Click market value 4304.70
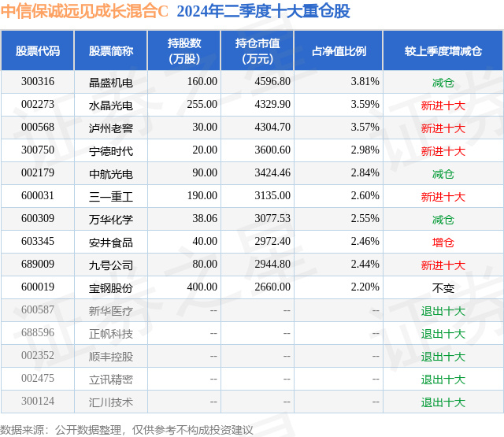 272,128
